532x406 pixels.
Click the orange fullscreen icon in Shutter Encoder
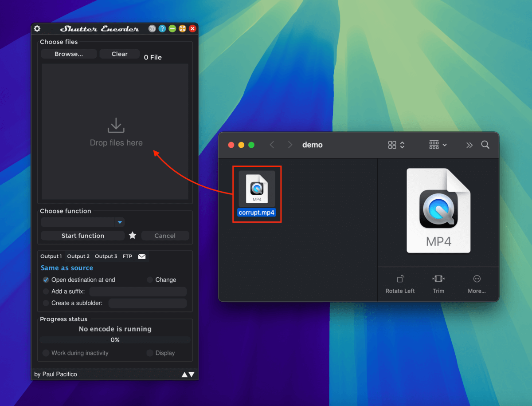tap(182, 28)
